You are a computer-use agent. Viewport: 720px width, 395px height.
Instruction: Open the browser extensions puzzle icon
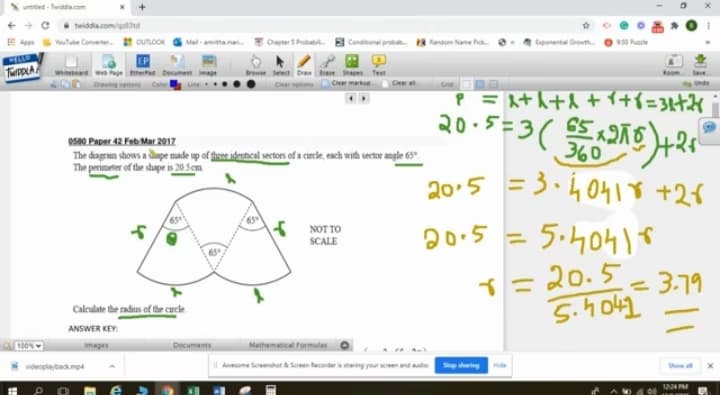coord(675,26)
